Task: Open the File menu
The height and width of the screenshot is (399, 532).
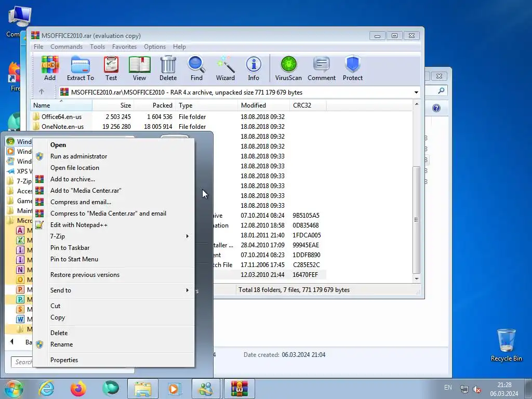Action: [38, 47]
